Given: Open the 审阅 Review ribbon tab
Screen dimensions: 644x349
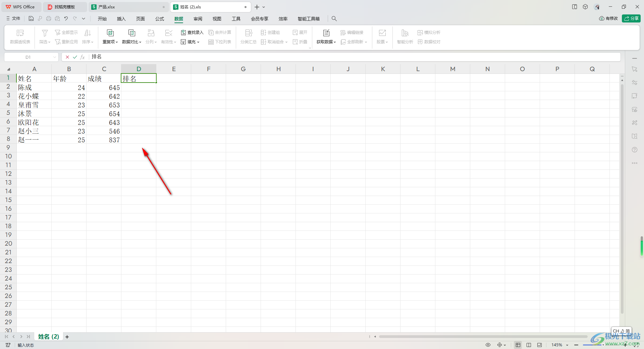Looking at the screenshot, I should (x=198, y=19).
